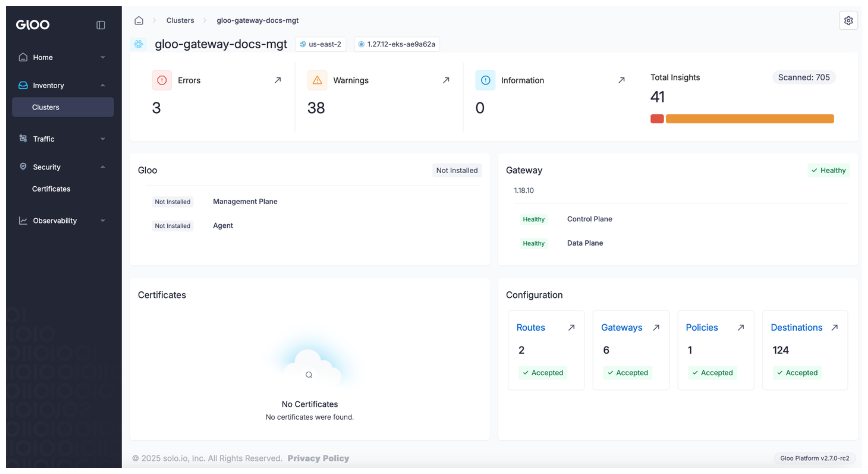Viewport: 868px width, 474px height.
Task: Click the Inventory tray icon in sidebar
Action: pyautogui.click(x=23, y=85)
